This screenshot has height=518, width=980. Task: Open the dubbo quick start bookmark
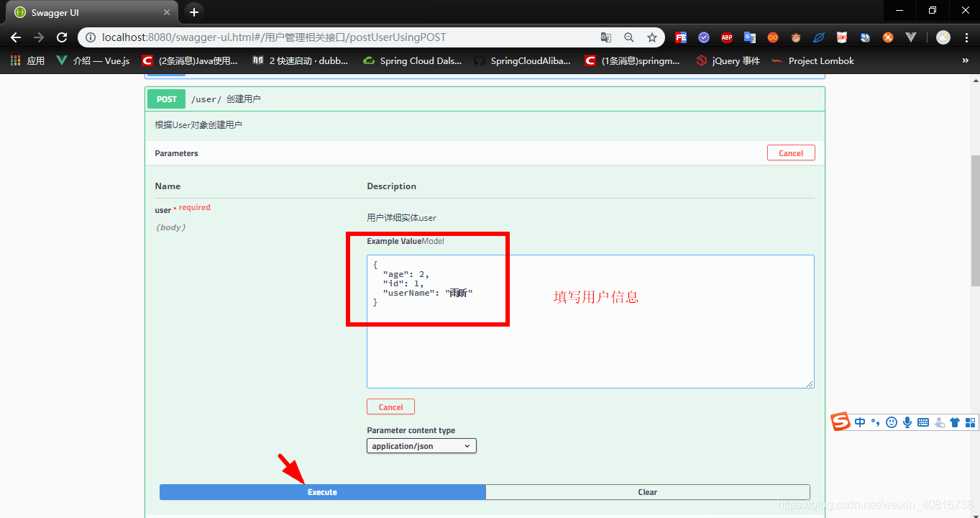click(x=301, y=61)
